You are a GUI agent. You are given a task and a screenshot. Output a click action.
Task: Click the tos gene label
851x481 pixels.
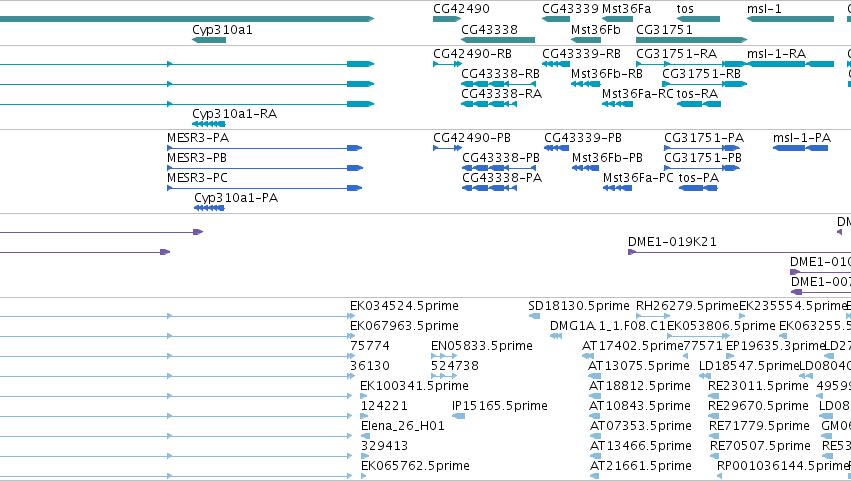(685, 9)
